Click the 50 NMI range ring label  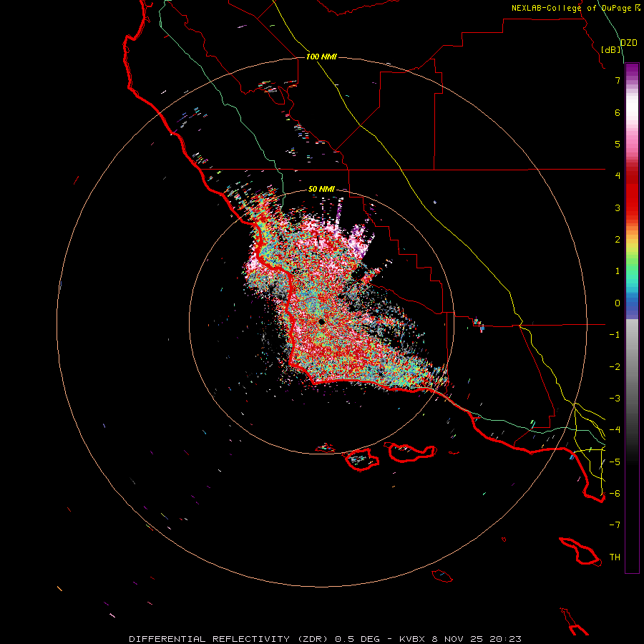(321, 189)
